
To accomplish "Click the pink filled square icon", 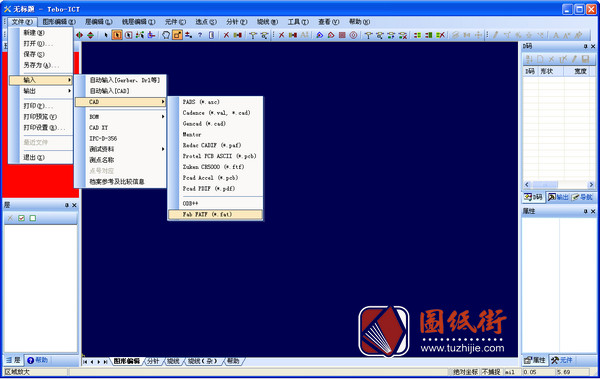I will pyautogui.click(x=342, y=35).
